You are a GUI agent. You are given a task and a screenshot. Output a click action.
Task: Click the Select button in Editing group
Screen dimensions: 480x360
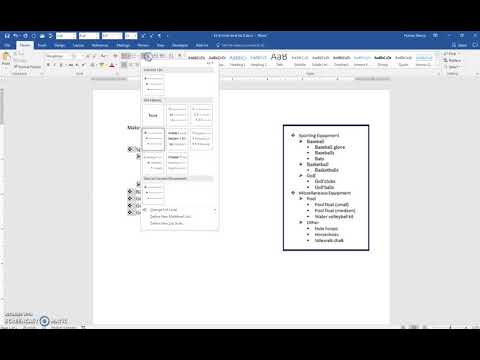coord(451,67)
